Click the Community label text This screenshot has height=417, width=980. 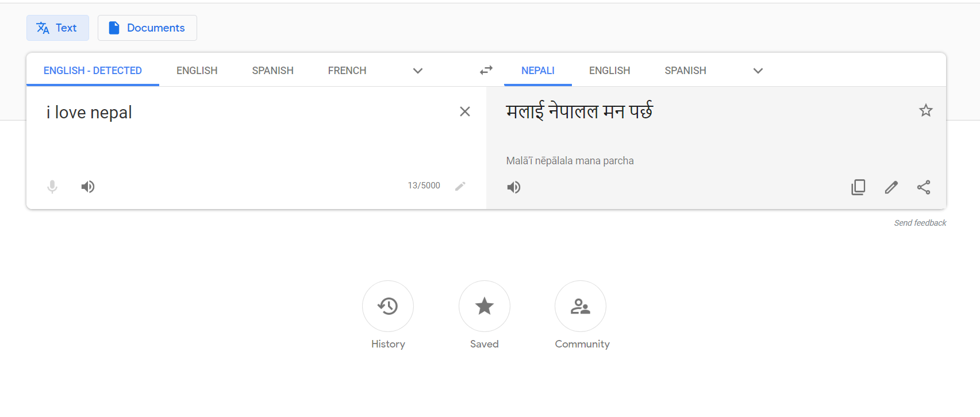[582, 344]
